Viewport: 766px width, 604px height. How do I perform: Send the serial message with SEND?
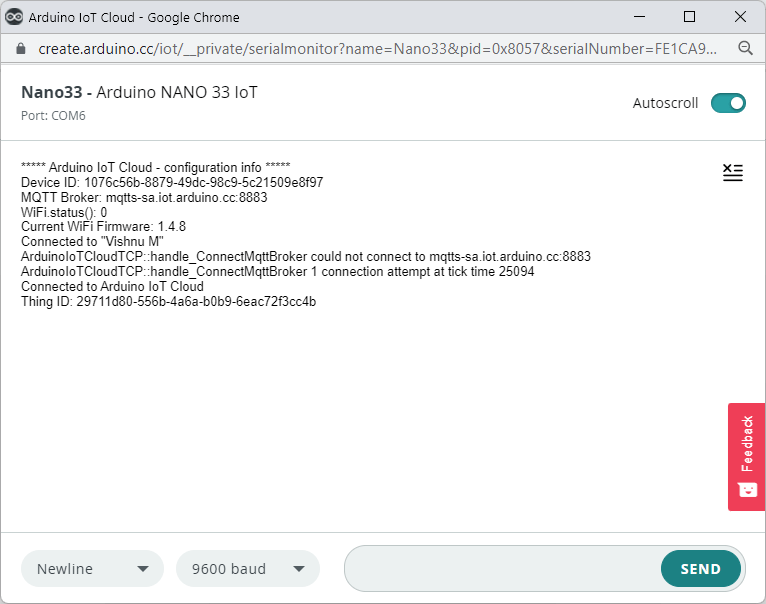click(701, 569)
